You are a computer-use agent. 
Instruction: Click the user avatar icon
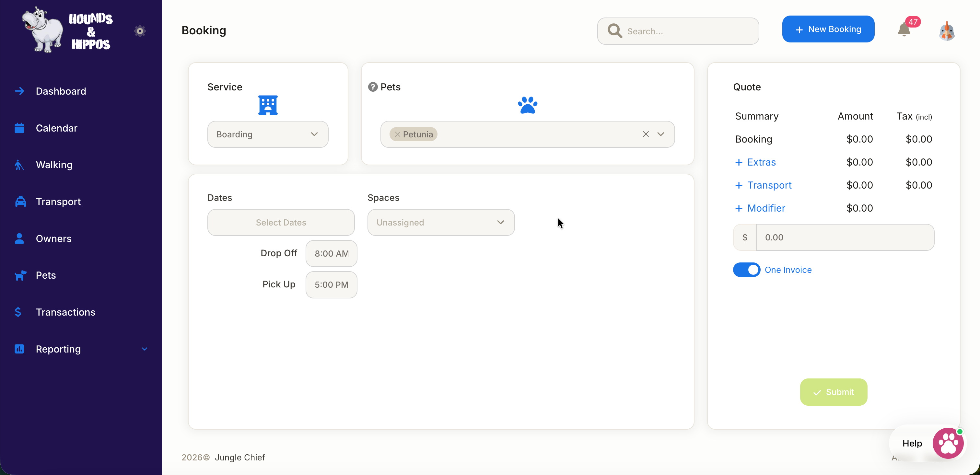947,31
